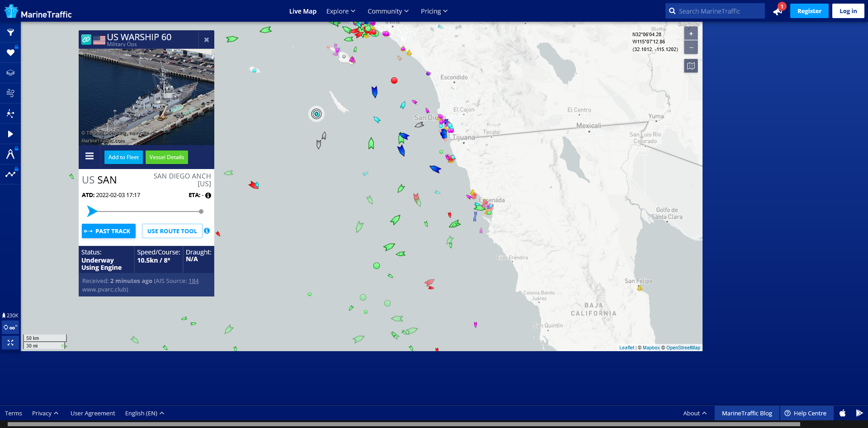Screen dimensions: 868x428
Task: Open the Google Play store icon
Action: (x=859, y=413)
